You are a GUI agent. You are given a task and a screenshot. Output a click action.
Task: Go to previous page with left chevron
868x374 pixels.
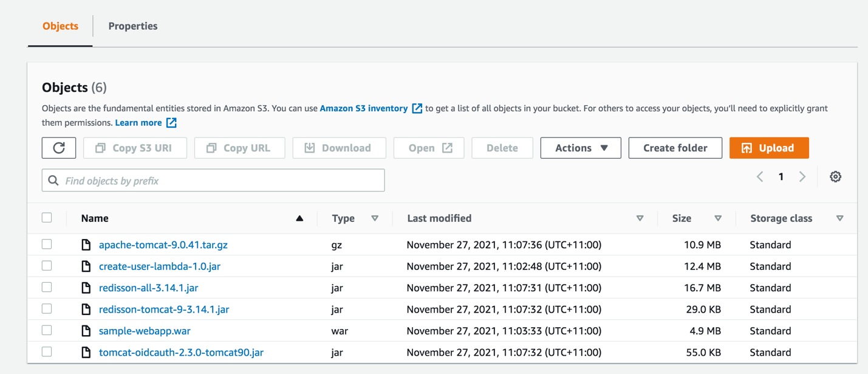click(760, 177)
